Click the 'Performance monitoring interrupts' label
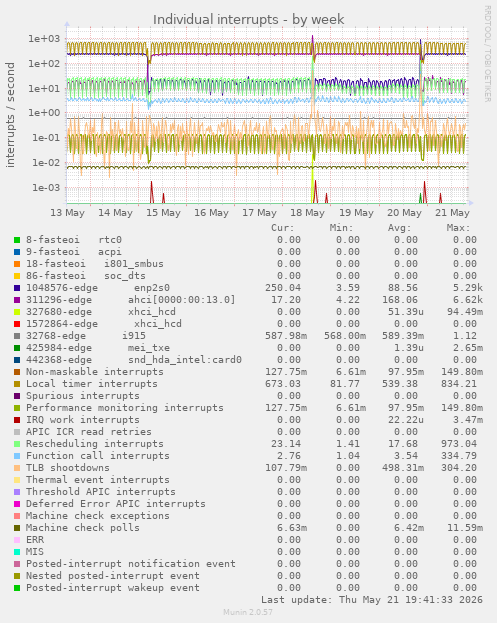 point(125,408)
